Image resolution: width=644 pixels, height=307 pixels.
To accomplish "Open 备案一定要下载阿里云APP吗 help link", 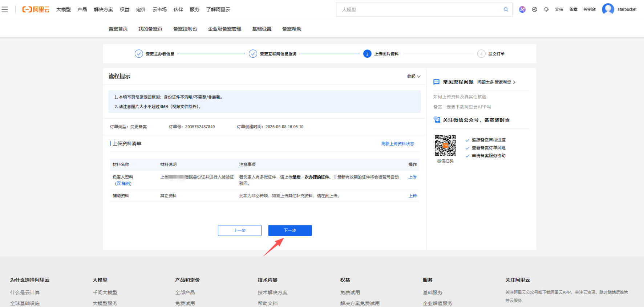I will pyautogui.click(x=462, y=107).
